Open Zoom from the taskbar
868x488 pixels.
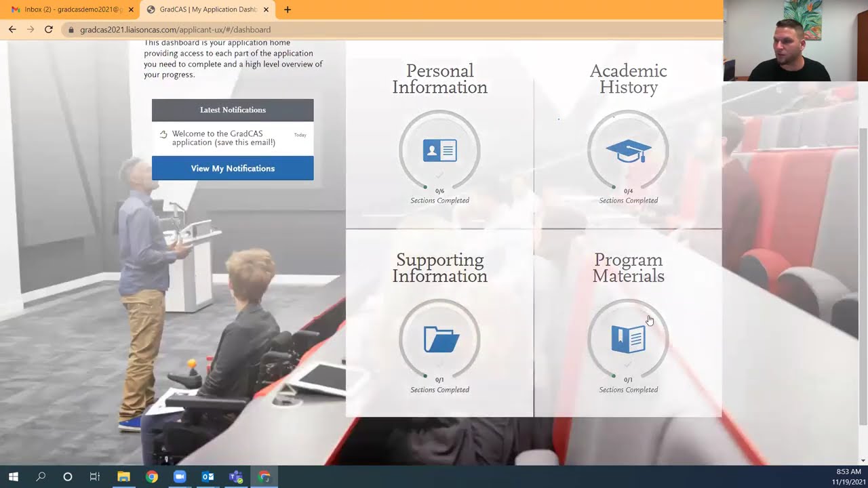coord(180,476)
